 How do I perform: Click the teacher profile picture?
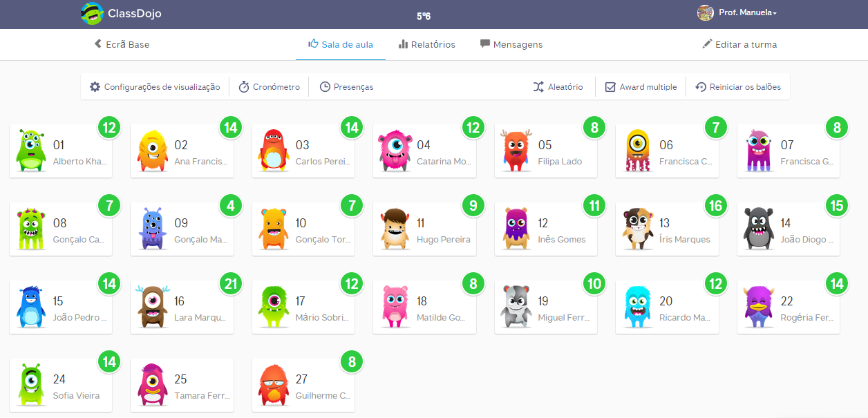pos(706,13)
